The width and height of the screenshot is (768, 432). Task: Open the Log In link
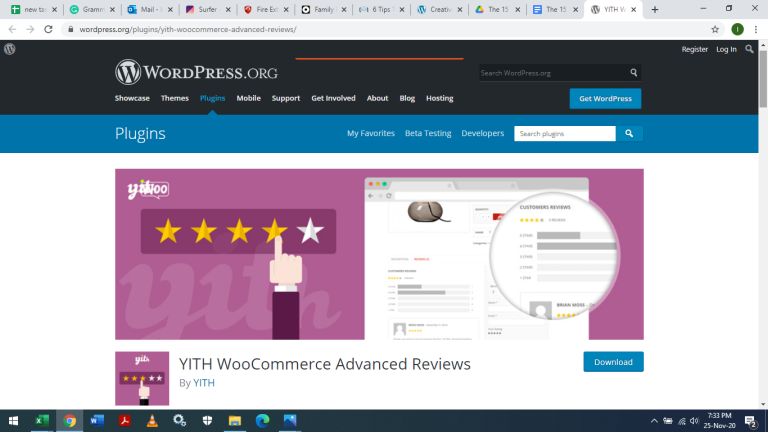click(x=726, y=49)
